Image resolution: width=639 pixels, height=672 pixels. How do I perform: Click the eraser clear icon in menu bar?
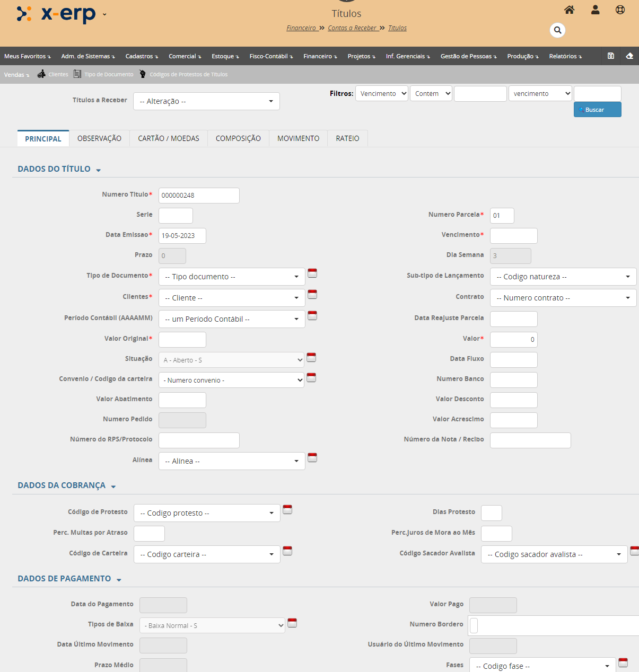pyautogui.click(x=629, y=56)
